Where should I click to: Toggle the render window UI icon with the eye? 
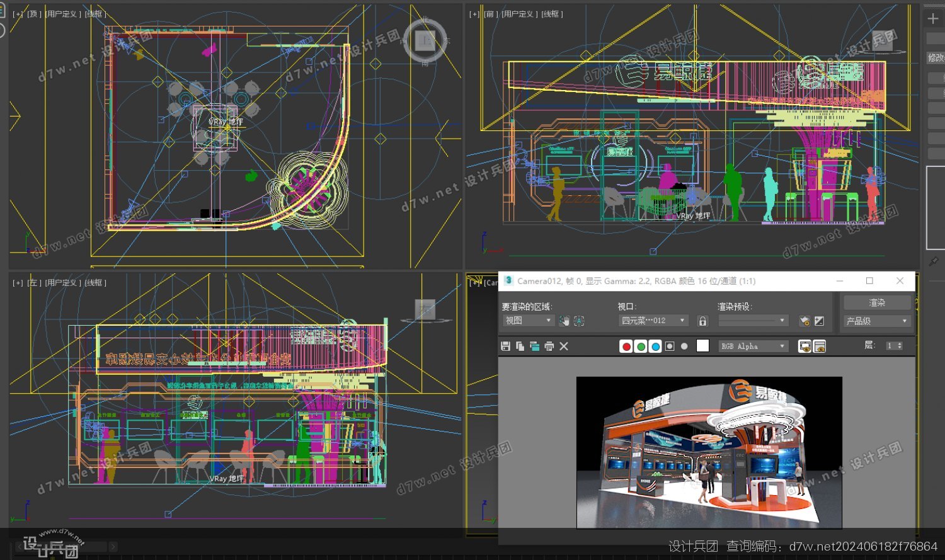[x=820, y=346]
